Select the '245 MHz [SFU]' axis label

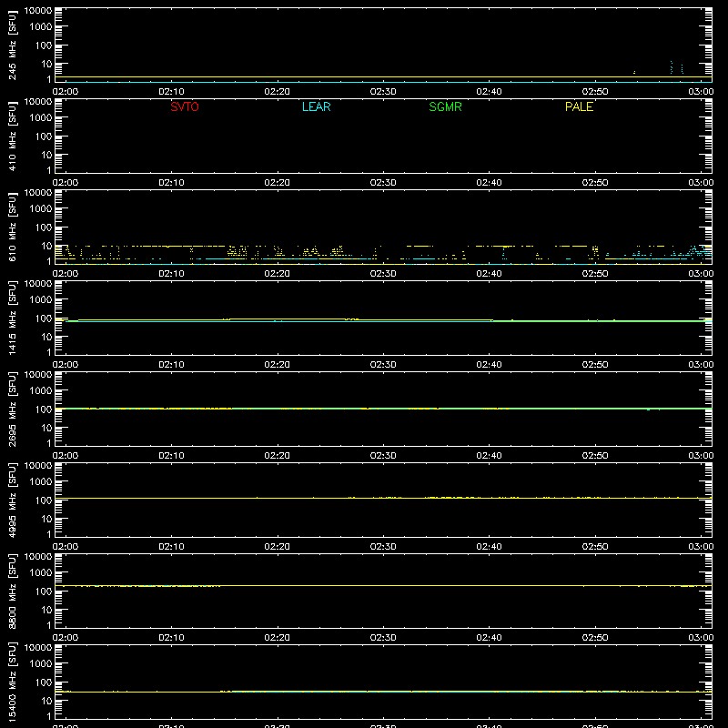12,45
